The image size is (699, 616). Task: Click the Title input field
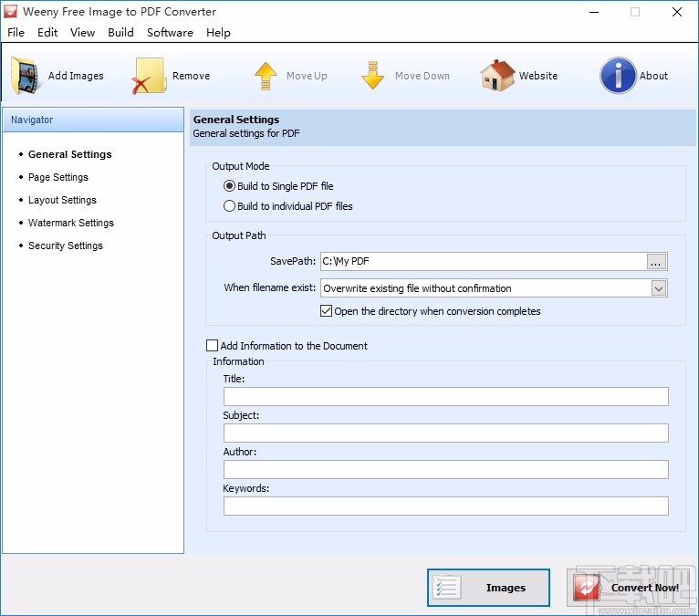point(446,397)
